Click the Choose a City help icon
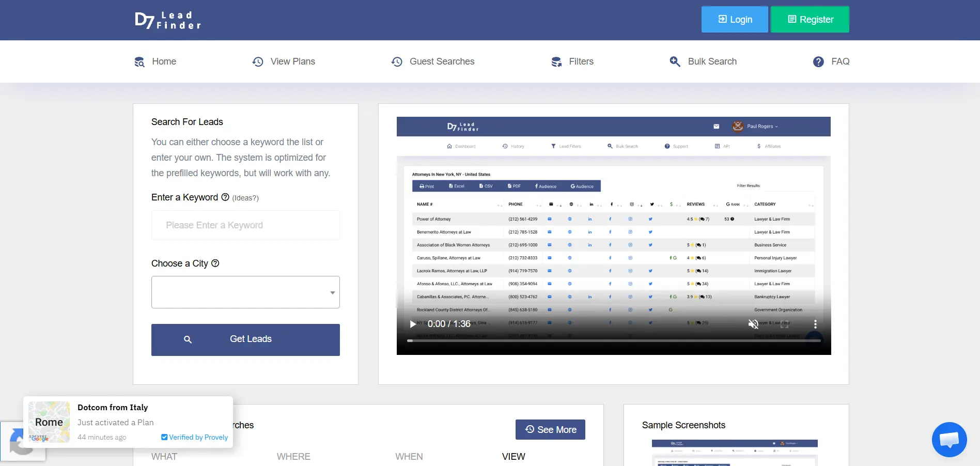980x466 pixels. (x=215, y=263)
